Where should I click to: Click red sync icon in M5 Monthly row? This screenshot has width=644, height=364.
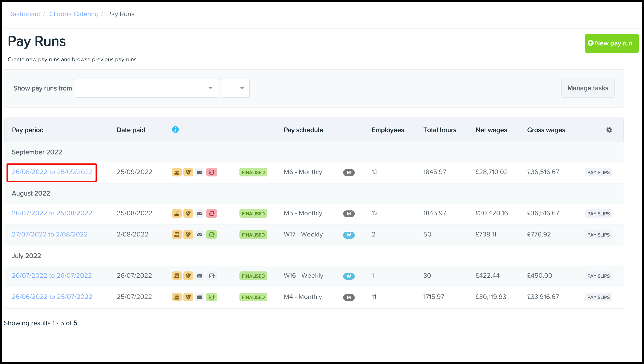pyautogui.click(x=212, y=214)
